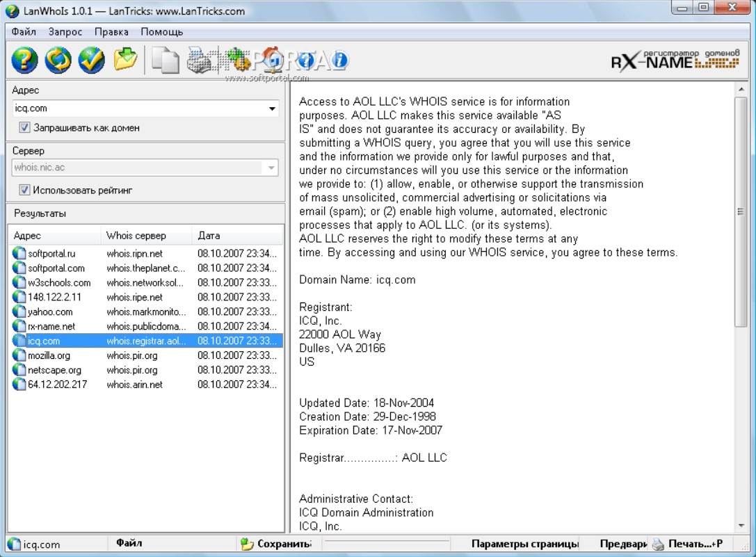
Task: Open the Сервер whois server dropdown
Action: [x=271, y=168]
